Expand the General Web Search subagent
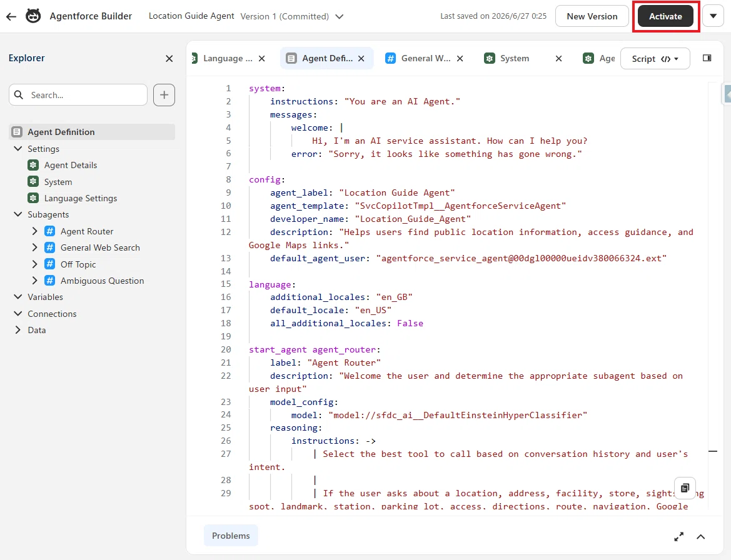 34,247
